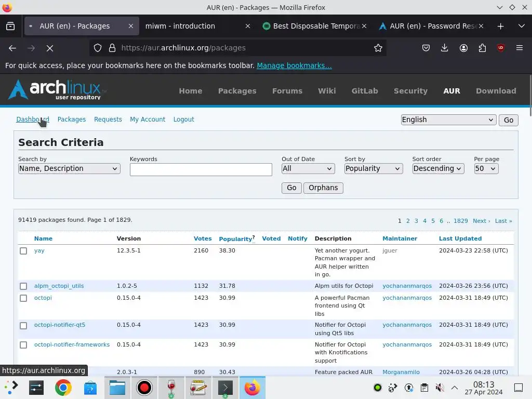This screenshot has height=399, width=532.
Task: Go back using the browser back arrow
Action: [x=12, y=48]
